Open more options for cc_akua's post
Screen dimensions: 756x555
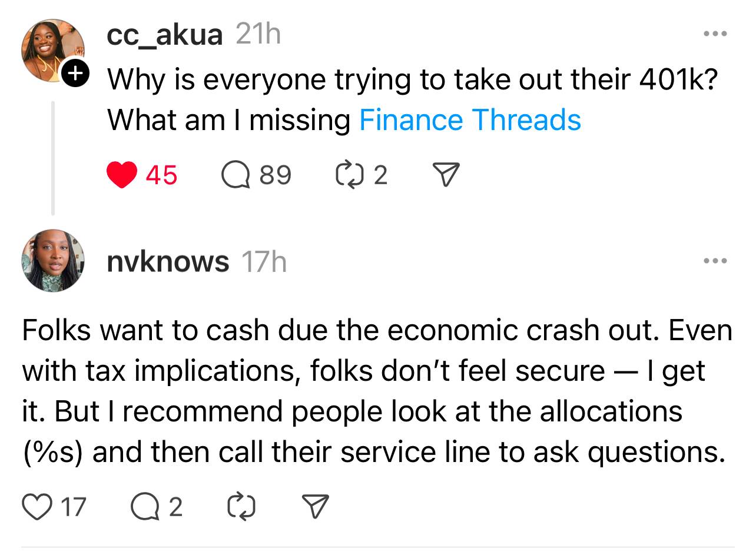click(x=715, y=34)
